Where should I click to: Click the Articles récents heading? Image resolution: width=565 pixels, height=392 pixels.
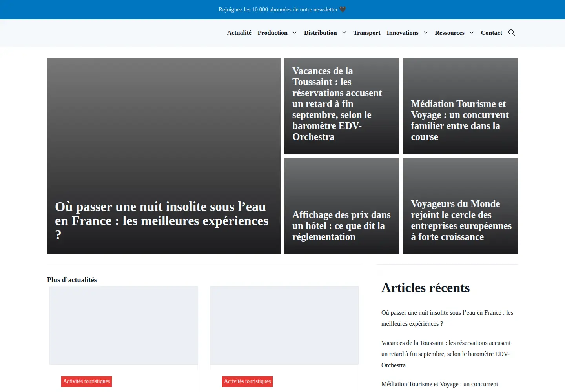[x=426, y=288]
